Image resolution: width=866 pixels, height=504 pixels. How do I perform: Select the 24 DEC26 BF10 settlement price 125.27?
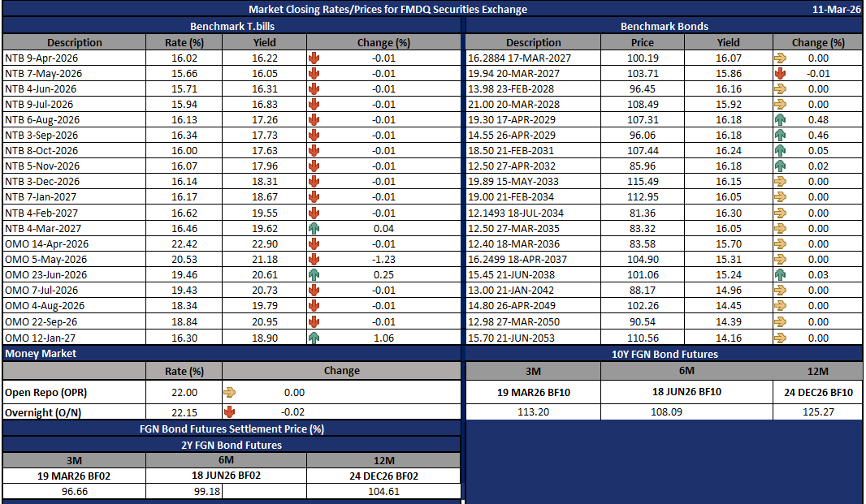click(818, 411)
